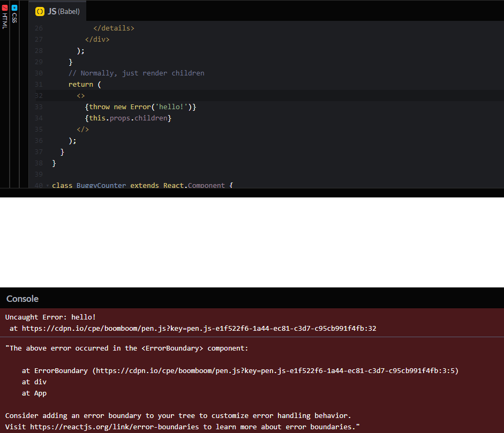Collapse the class BuggyCounter fold arrow at line 40

(x=48, y=185)
